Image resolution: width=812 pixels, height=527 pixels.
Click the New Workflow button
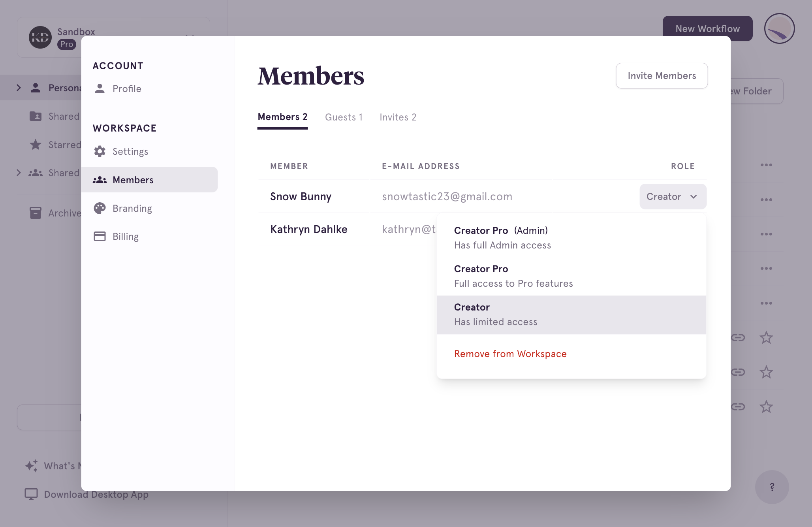[x=707, y=28]
